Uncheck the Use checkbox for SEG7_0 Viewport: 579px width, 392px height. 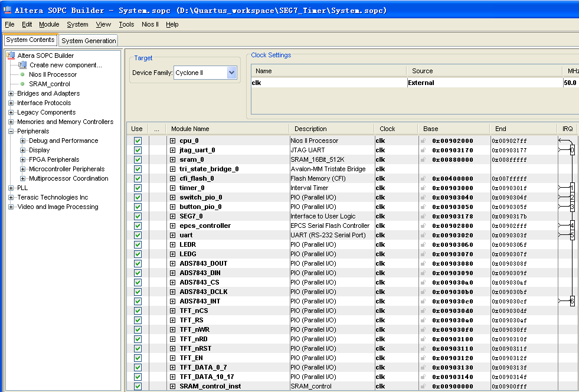[138, 216]
